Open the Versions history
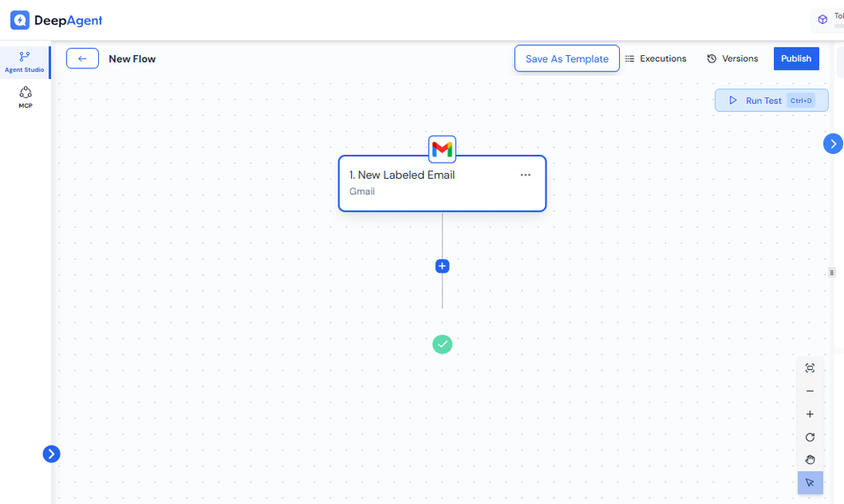The height and width of the screenshot is (504, 844). 733,58
